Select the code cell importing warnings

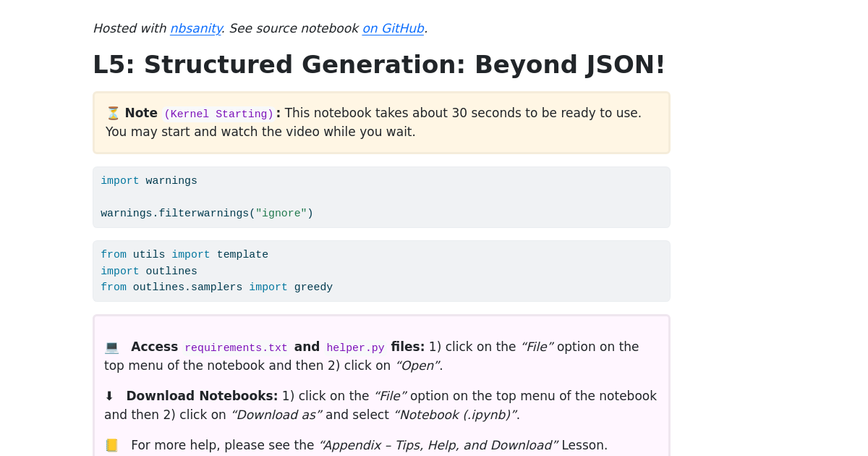381,196
